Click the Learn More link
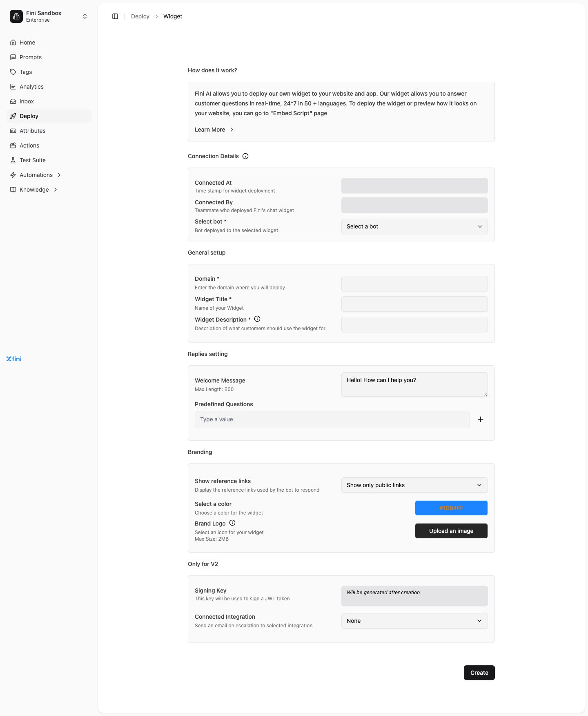Image resolution: width=588 pixels, height=716 pixels. pyautogui.click(x=210, y=130)
